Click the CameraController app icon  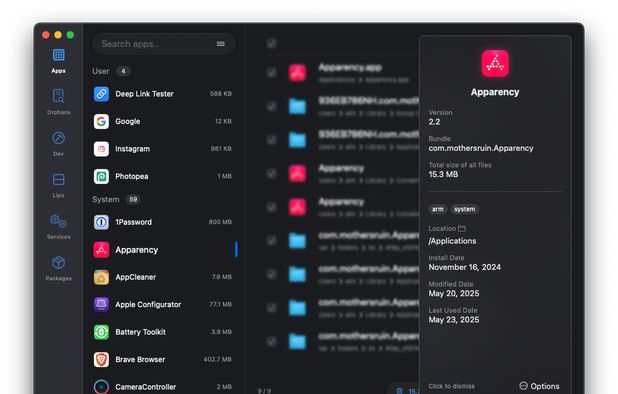(101, 387)
